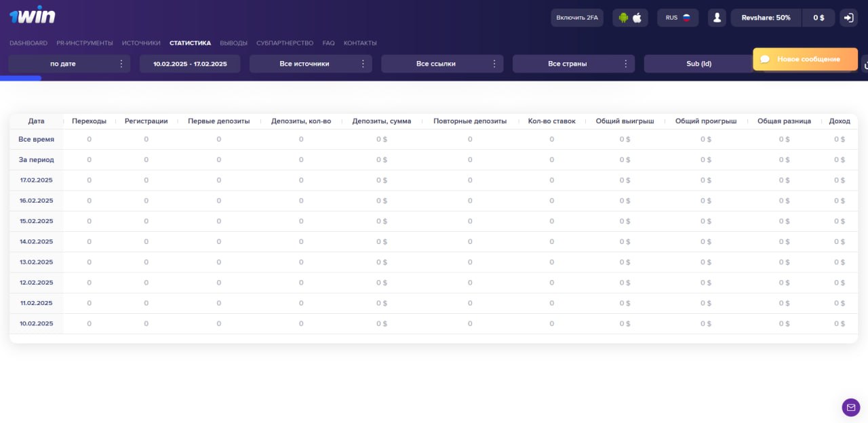
Task: Click the logout arrow icon
Action: pyautogui.click(x=848, y=18)
